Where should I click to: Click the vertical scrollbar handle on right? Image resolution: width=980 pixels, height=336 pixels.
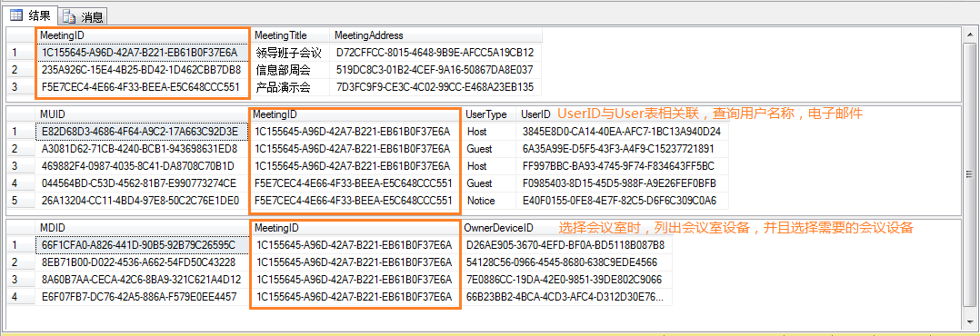[970, 174]
